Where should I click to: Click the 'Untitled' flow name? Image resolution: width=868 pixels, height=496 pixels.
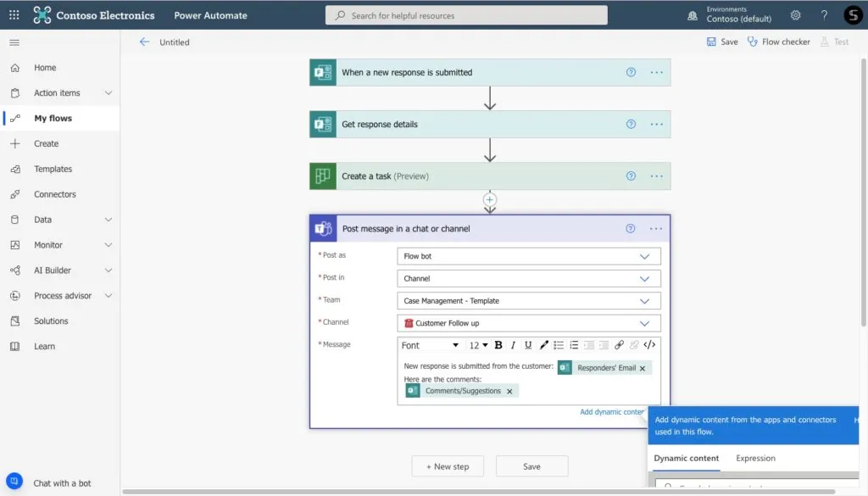pyautogui.click(x=175, y=42)
